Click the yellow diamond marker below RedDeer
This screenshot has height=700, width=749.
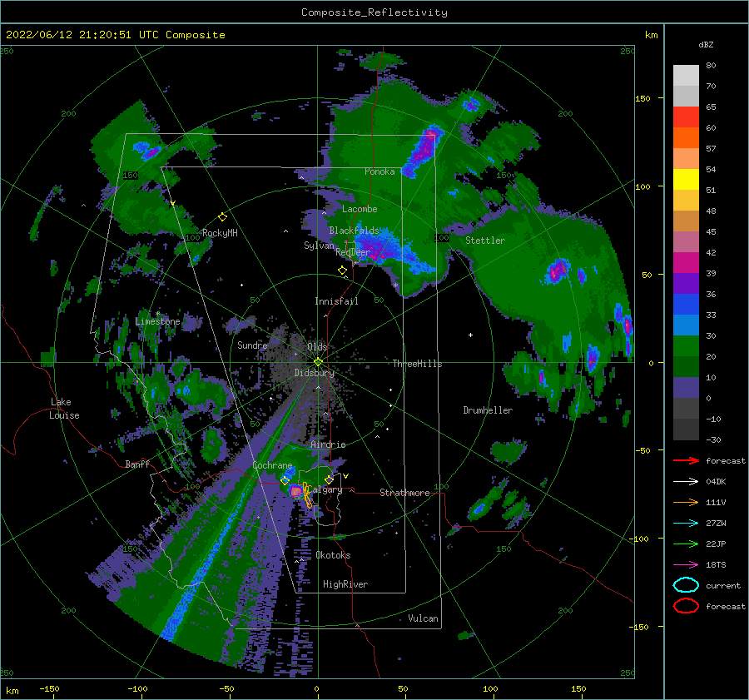(x=342, y=271)
